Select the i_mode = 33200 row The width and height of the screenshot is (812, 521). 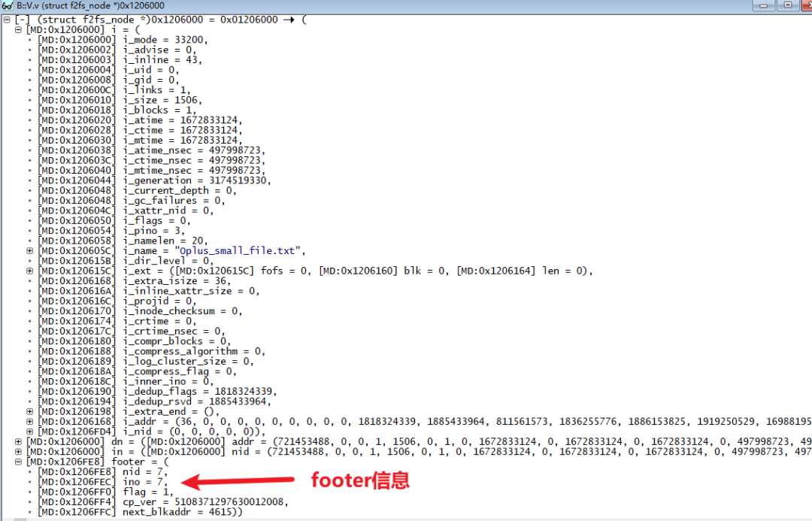(123, 40)
